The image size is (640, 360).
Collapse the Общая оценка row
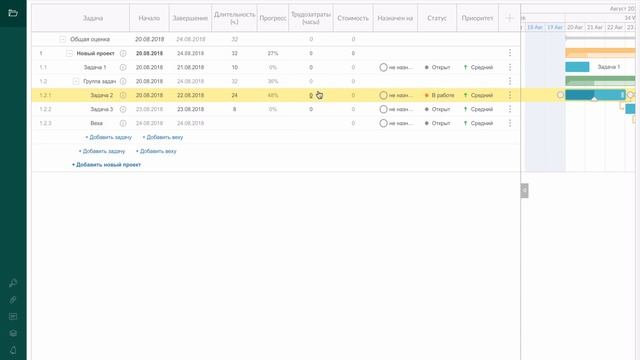[x=62, y=40]
